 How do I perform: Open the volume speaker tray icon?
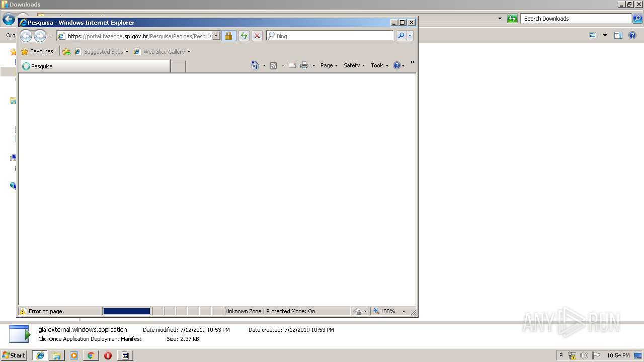pyautogui.click(x=584, y=355)
